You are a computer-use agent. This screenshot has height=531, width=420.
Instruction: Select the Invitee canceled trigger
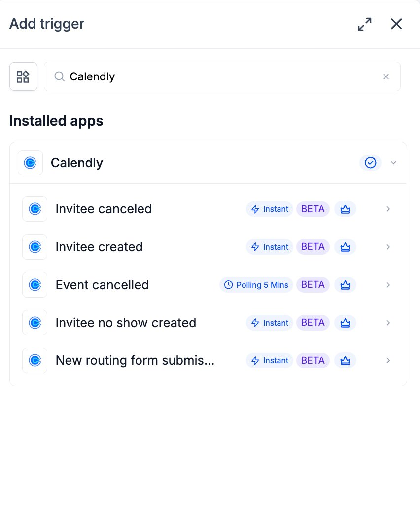click(x=208, y=209)
